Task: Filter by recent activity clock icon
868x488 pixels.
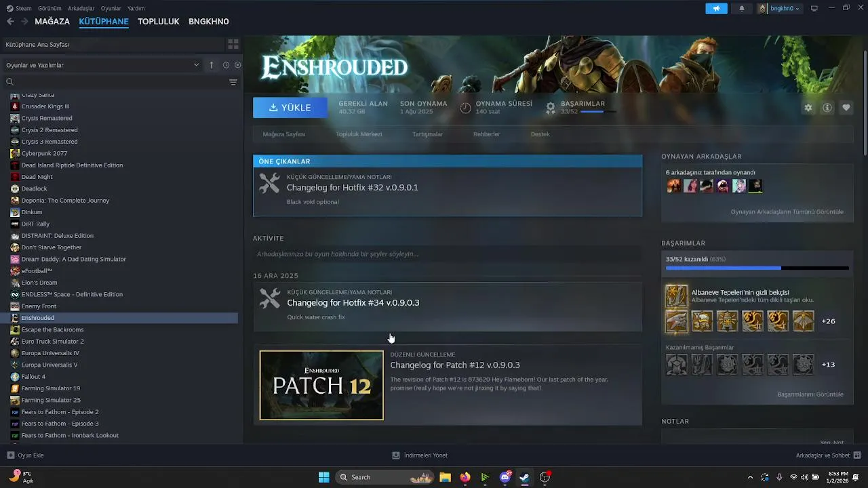Action: 226,65
